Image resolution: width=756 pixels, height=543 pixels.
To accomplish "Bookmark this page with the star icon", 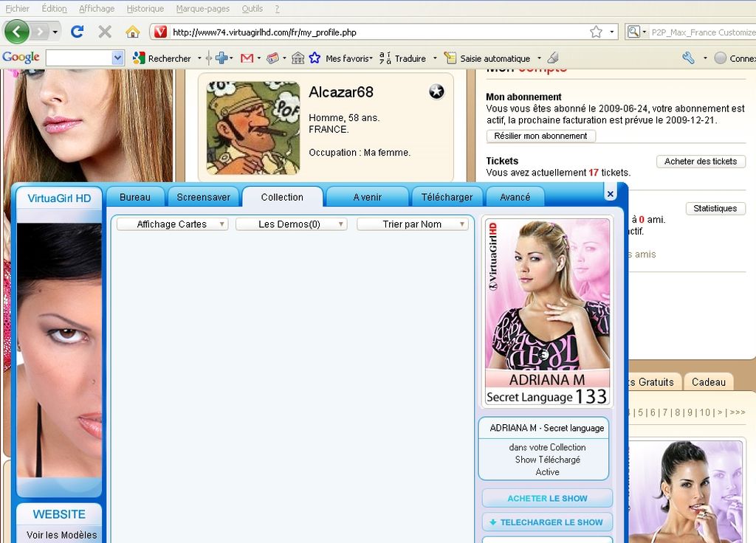I will click(x=596, y=32).
